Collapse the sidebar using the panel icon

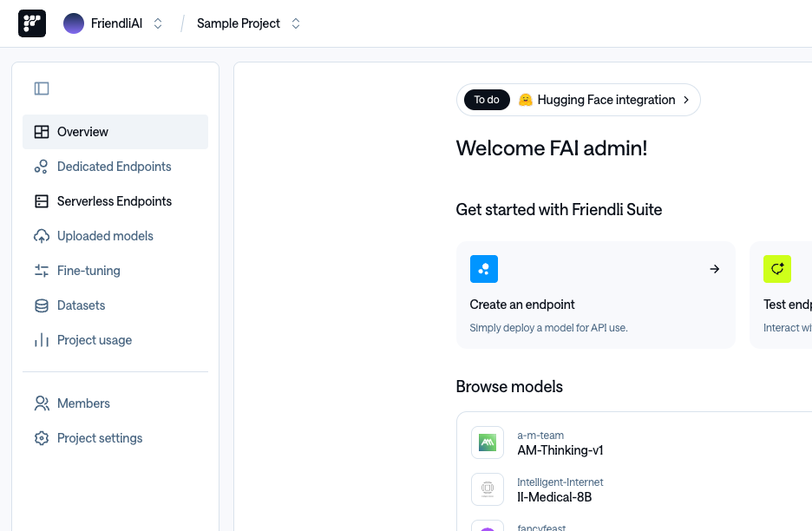click(42, 88)
